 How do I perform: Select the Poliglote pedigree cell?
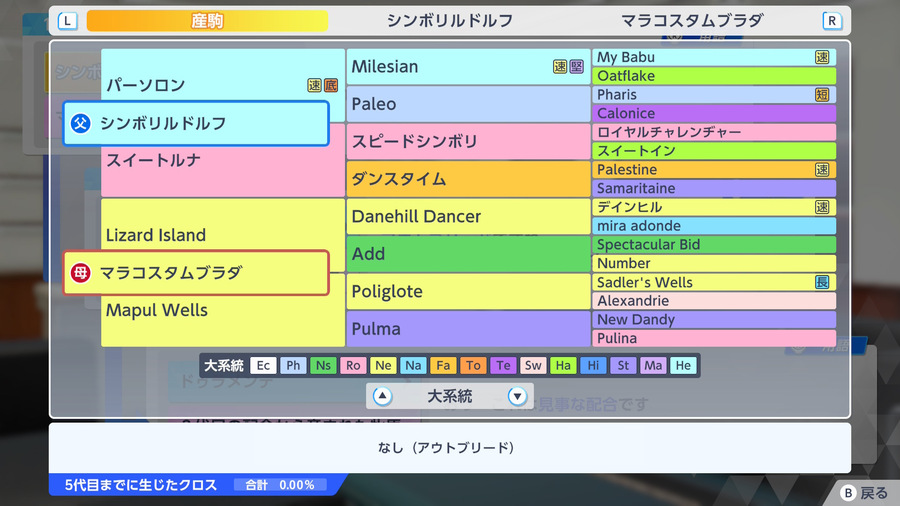[468, 291]
